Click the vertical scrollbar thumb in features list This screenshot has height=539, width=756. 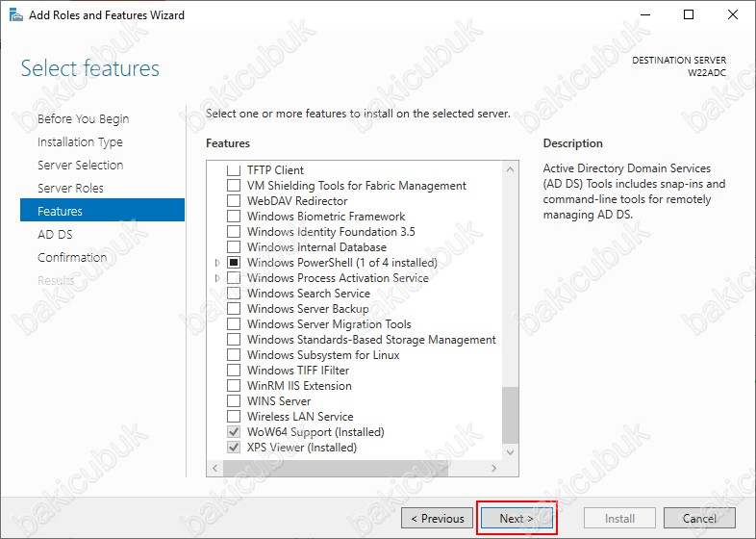pyautogui.click(x=510, y=415)
